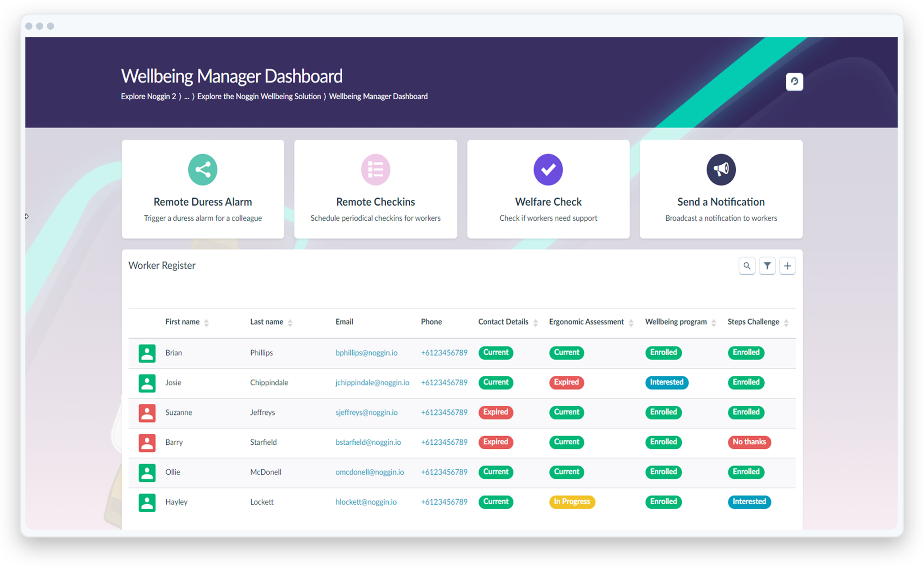Sort by Ergonomic Assessment column

click(x=631, y=323)
